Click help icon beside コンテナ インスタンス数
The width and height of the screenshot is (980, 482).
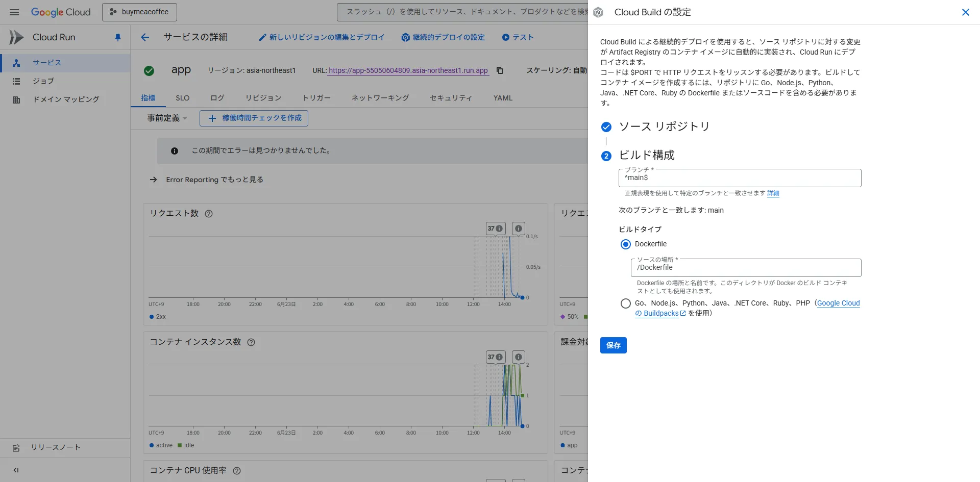click(x=251, y=342)
